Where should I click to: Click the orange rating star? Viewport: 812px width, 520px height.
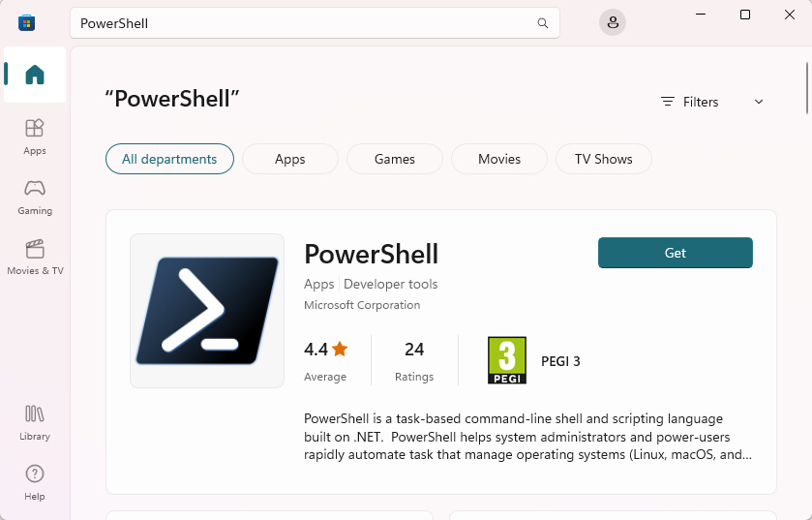pyautogui.click(x=340, y=349)
